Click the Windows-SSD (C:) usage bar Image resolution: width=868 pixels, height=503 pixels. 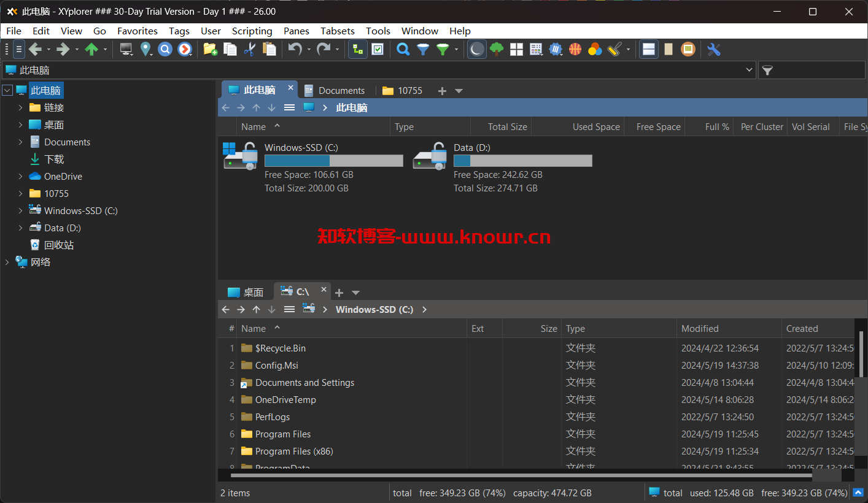333,161
